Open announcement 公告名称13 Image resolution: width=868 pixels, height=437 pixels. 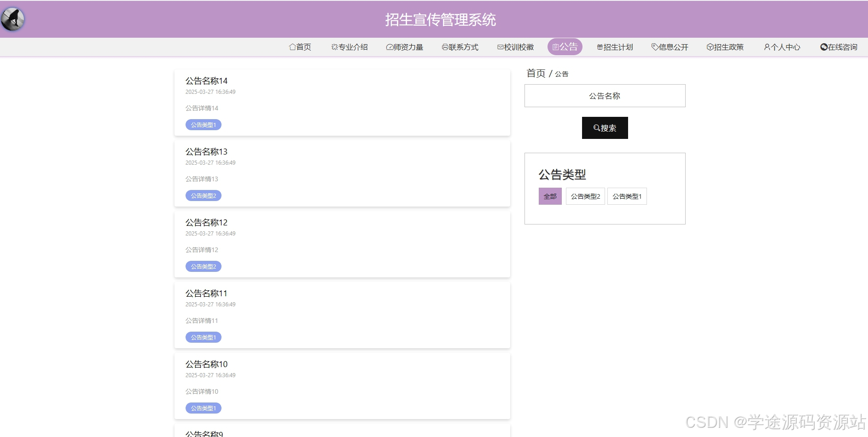[x=206, y=152]
